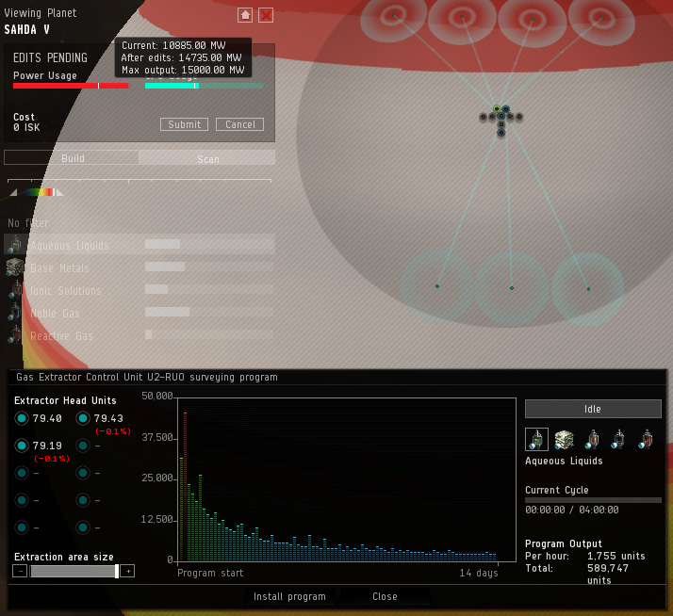The height and width of the screenshot is (616, 673).
Task: Enable the empty extractor head in row three, left column
Action: pos(22,473)
